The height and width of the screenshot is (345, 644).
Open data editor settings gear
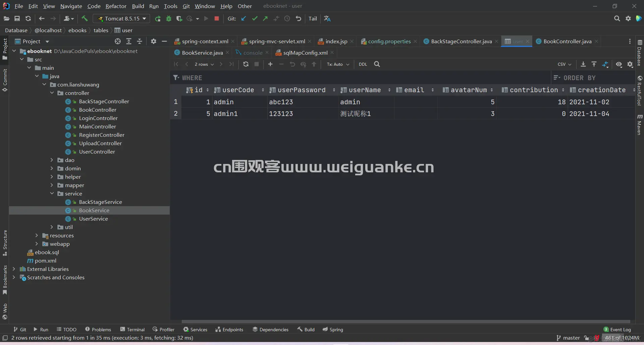pyautogui.click(x=630, y=64)
